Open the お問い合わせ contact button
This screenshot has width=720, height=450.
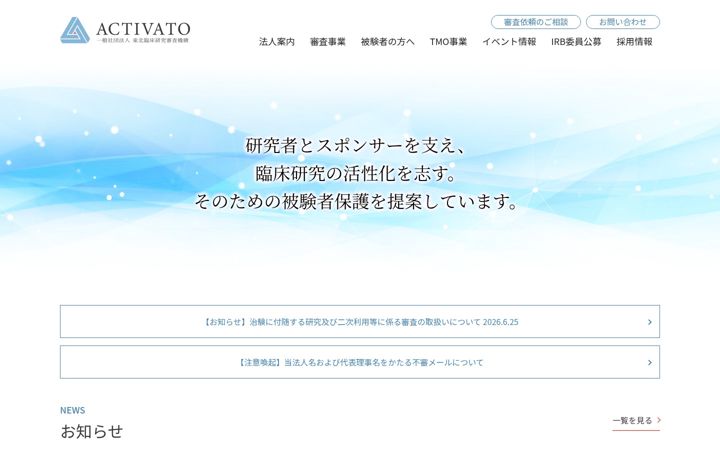pos(623,22)
